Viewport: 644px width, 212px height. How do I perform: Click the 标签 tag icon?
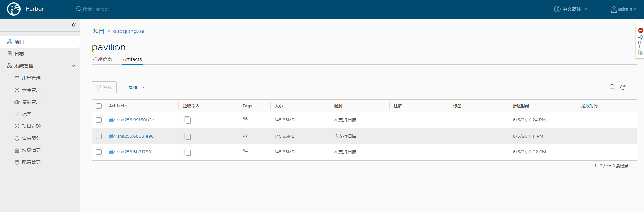17,114
